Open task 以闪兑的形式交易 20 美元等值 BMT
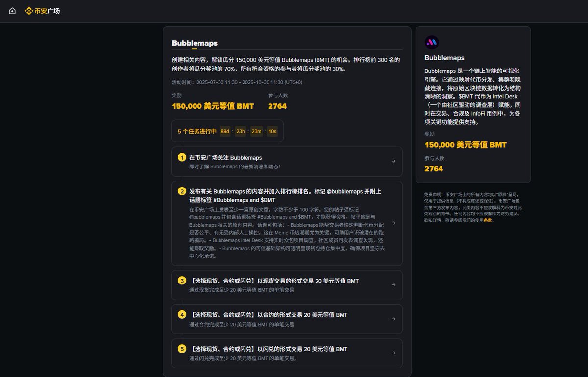The height and width of the screenshot is (377, 588). 287,353
